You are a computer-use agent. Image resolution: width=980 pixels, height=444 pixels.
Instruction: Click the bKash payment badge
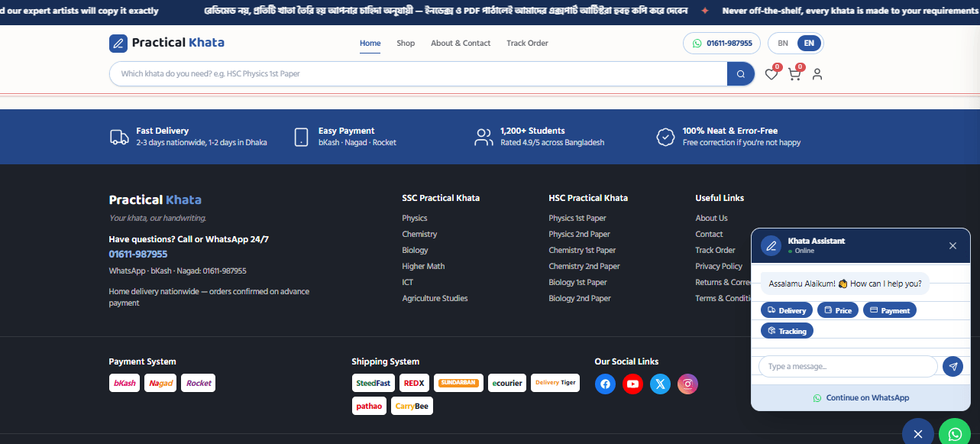(x=125, y=383)
